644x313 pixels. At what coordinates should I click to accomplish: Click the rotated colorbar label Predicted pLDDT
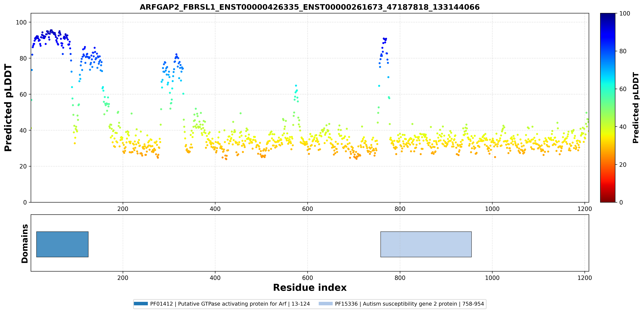coord(635,108)
